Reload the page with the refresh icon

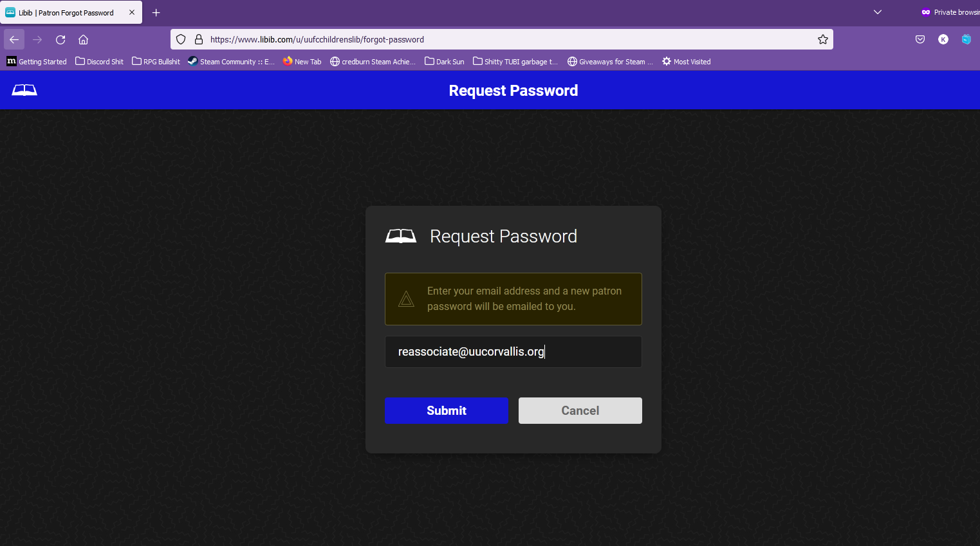click(60, 40)
